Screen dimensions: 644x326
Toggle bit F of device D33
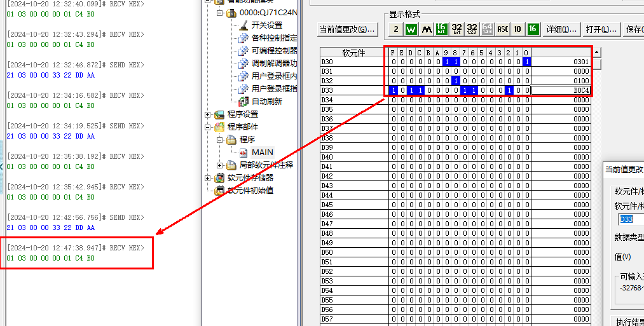click(x=393, y=90)
